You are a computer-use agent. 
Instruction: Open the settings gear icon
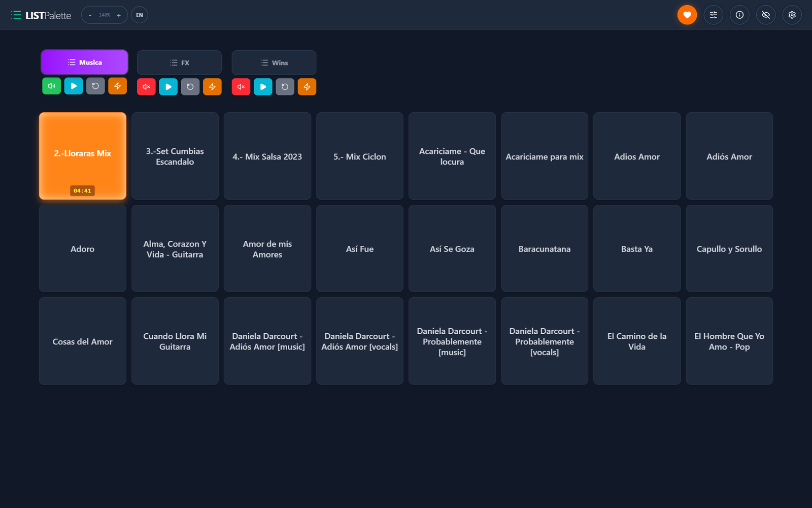pyautogui.click(x=792, y=15)
